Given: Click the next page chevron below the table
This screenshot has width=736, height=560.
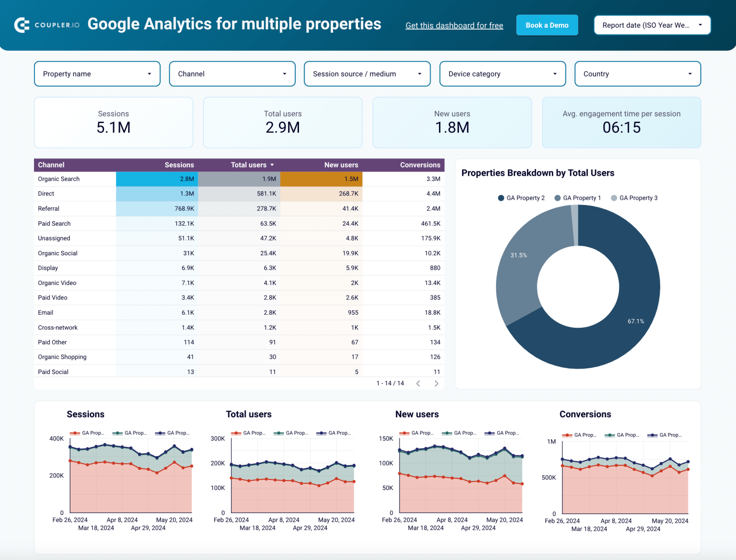Looking at the screenshot, I should pyautogui.click(x=436, y=383).
